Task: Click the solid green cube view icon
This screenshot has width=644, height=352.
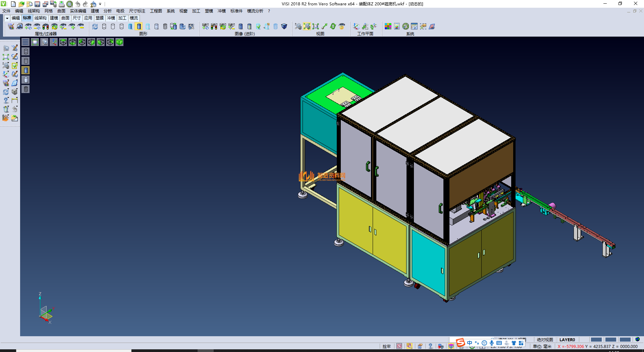Action: 119,42
